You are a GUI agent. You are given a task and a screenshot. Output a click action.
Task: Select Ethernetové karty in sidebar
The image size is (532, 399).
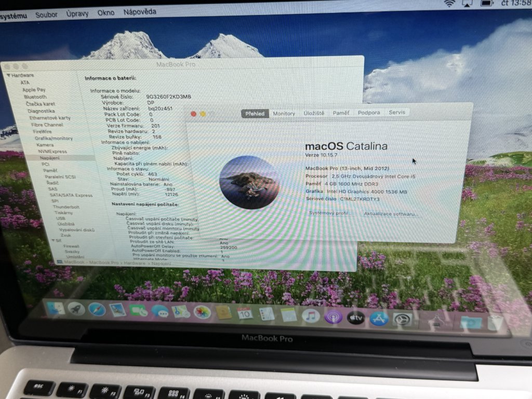point(50,118)
